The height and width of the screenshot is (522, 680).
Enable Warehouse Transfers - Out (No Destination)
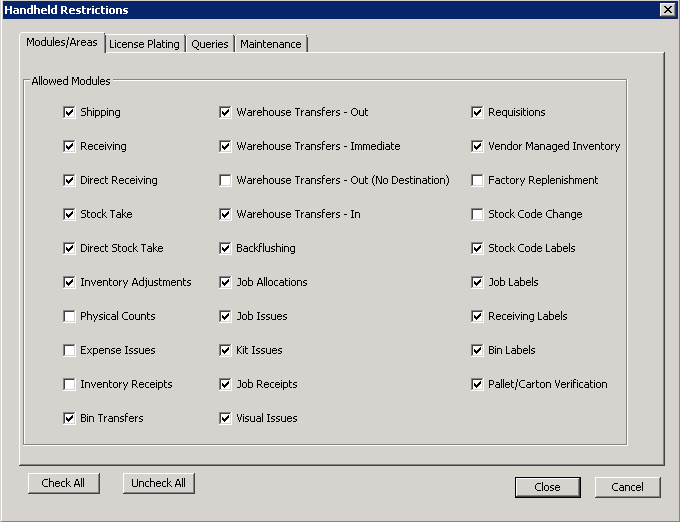click(225, 180)
